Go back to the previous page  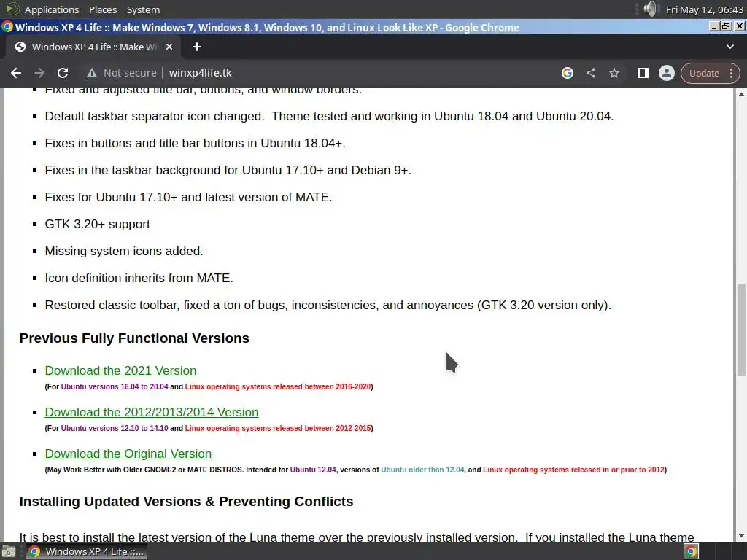16,73
